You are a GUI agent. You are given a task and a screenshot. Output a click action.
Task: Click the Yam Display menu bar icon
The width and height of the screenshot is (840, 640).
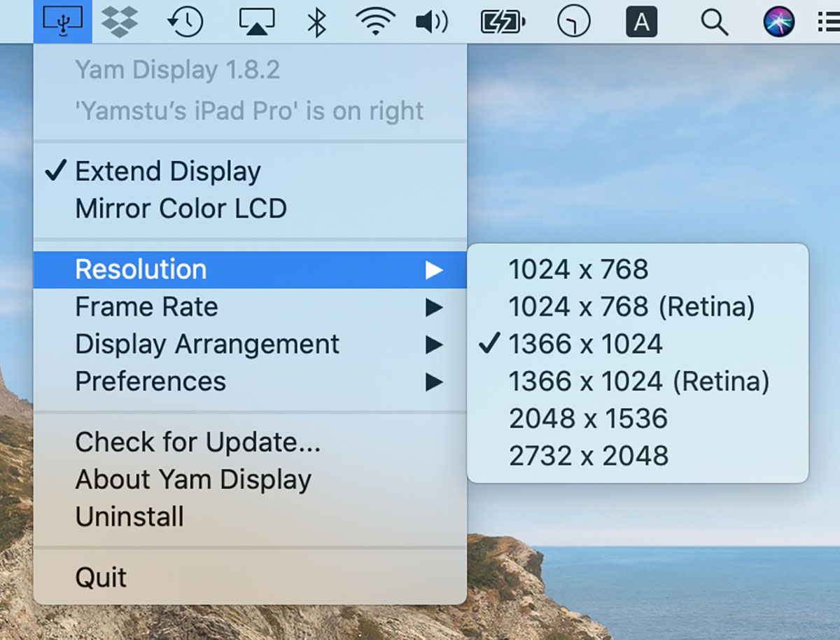pos(62,21)
